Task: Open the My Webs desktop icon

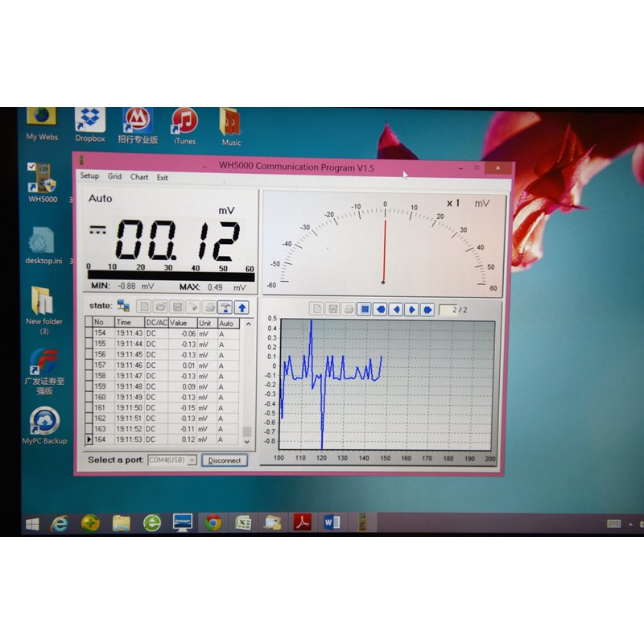Action: click(42, 124)
